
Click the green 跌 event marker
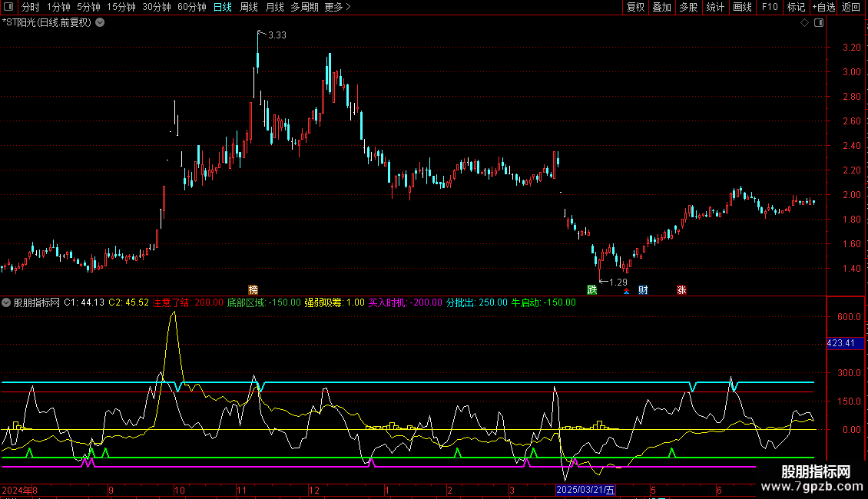pyautogui.click(x=591, y=290)
